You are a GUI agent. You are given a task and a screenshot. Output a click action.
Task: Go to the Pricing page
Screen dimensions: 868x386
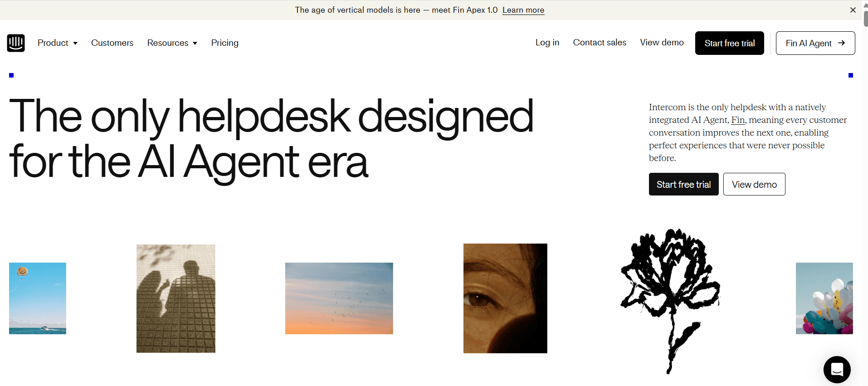224,43
